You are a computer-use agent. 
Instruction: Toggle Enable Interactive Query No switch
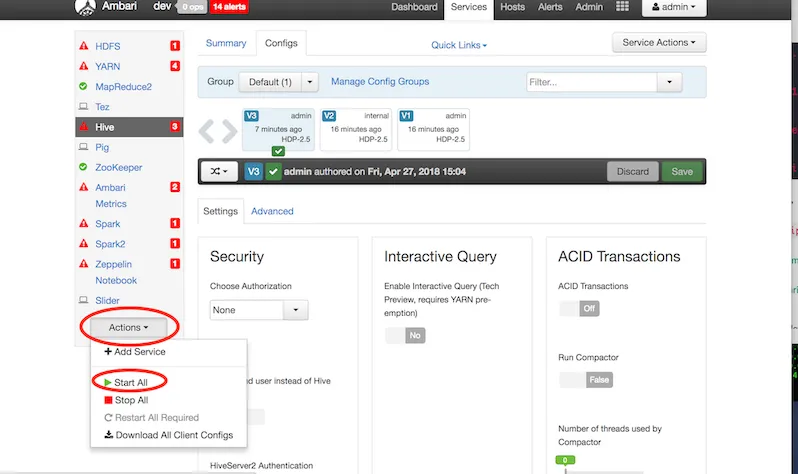[x=405, y=336]
